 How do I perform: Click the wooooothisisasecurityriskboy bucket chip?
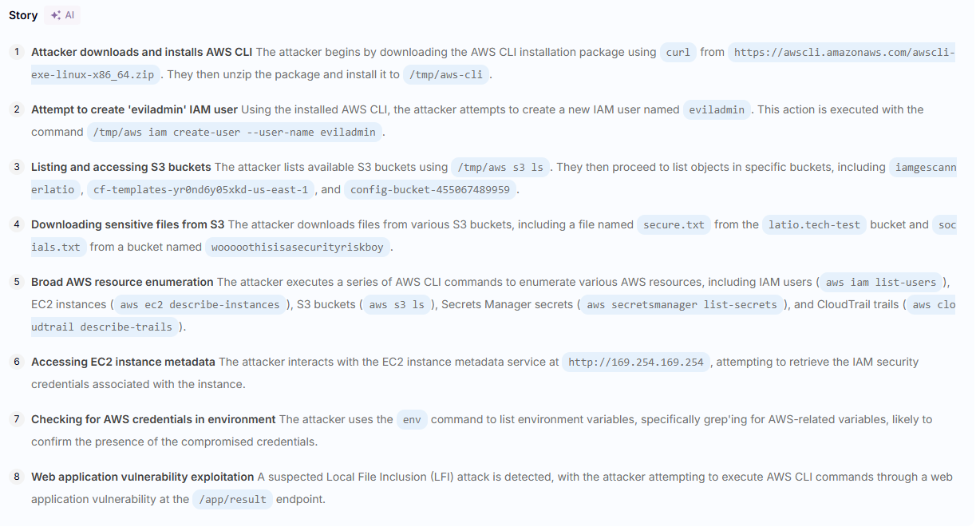297,248
